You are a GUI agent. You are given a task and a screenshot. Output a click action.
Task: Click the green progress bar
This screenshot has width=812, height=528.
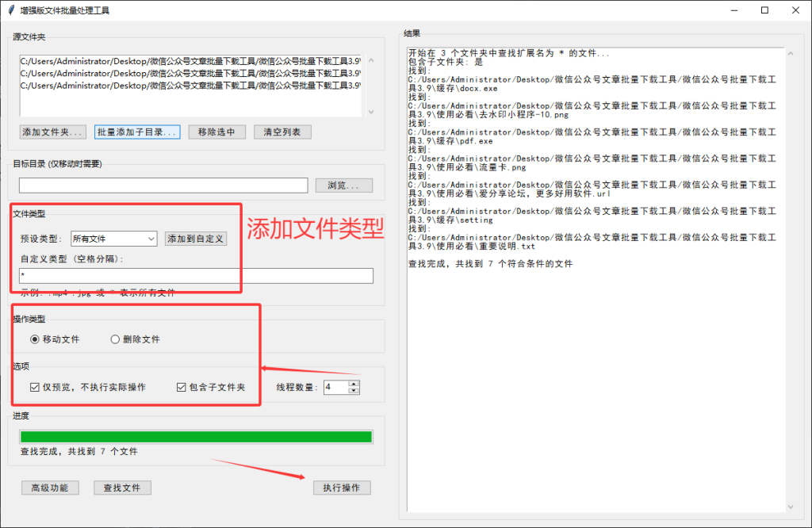(196, 437)
